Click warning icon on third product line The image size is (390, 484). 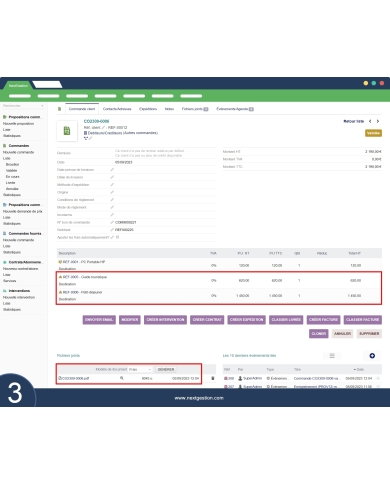point(60,292)
